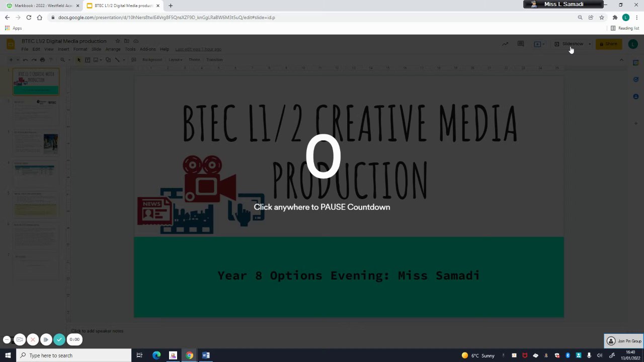Open the recorder more options ellipsis
This screenshot has width=644, height=362.
7,340
